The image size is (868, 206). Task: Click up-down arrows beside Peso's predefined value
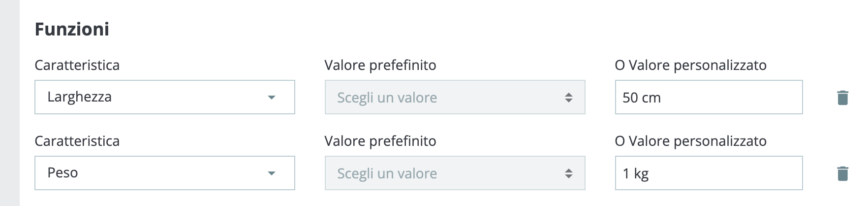click(x=568, y=173)
